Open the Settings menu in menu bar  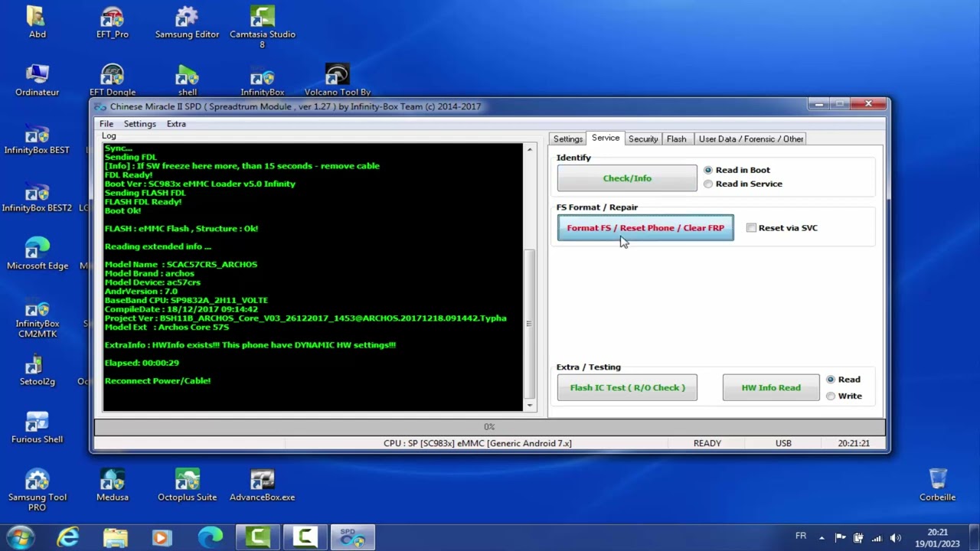pos(139,124)
